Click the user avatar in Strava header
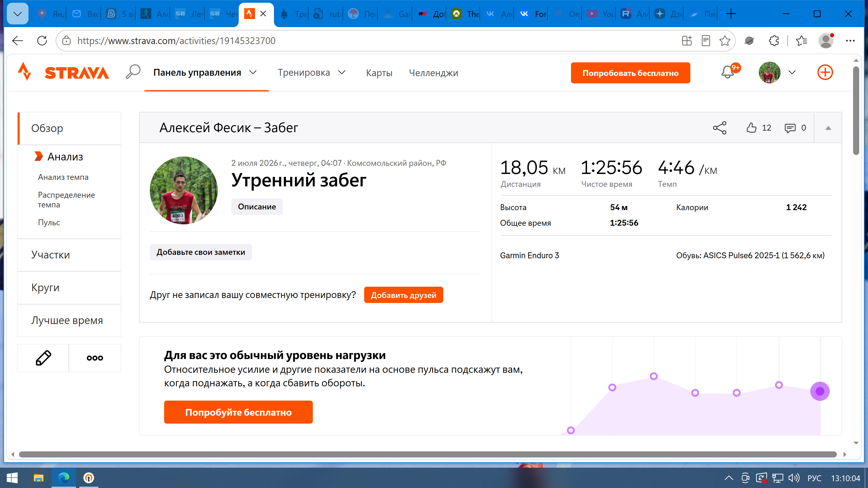This screenshot has height=488, width=868. 769,72
